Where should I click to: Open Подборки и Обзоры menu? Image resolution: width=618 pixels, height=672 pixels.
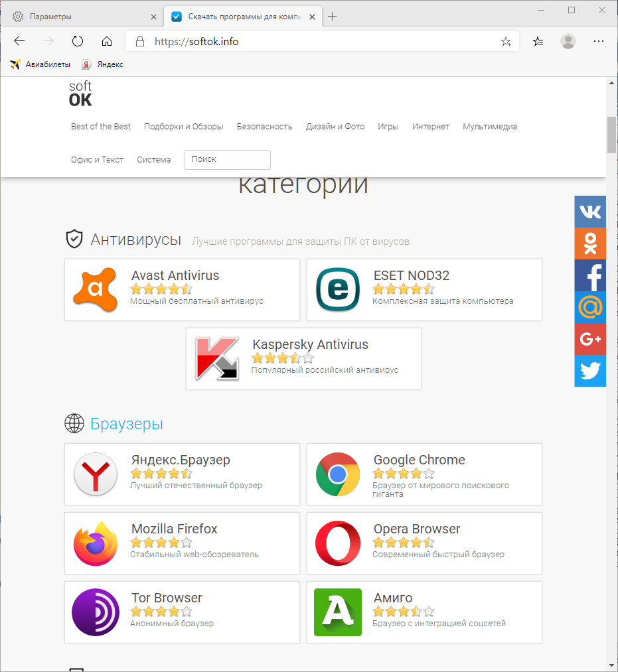[x=184, y=127]
